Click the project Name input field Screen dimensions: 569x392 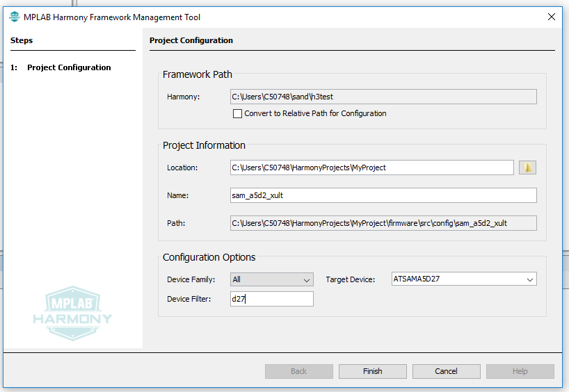coord(383,195)
